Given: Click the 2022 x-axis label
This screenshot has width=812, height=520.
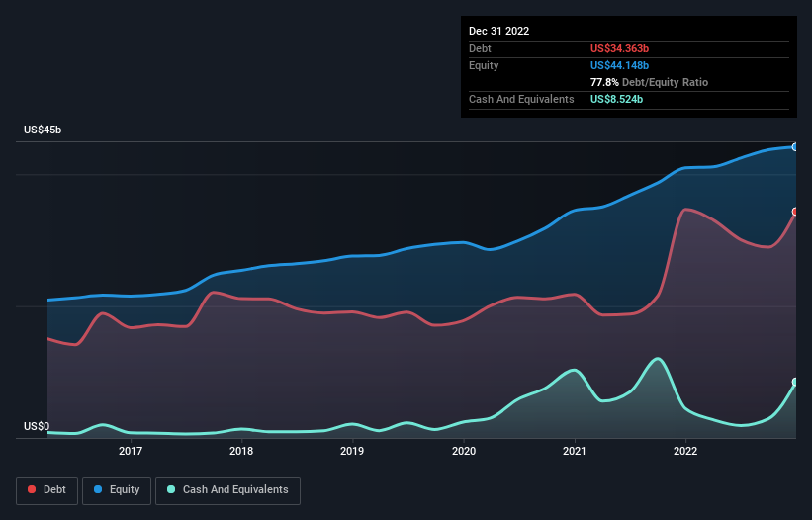Looking at the screenshot, I should pos(685,451).
